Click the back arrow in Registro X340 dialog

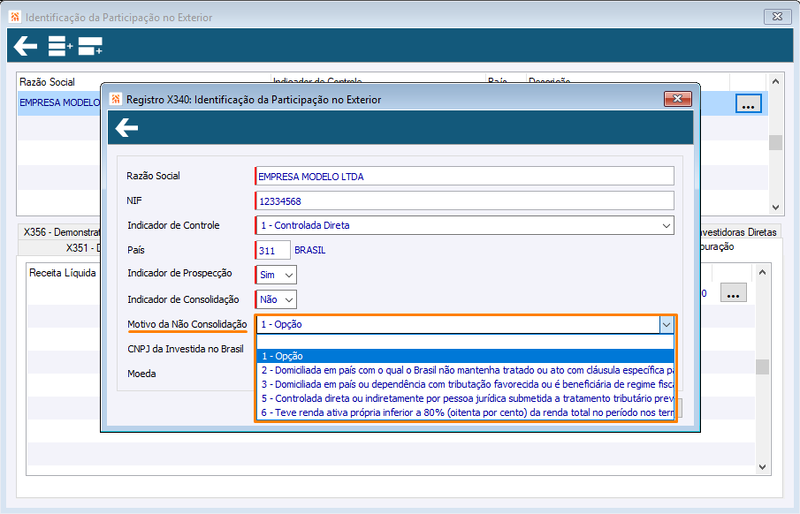(127, 128)
